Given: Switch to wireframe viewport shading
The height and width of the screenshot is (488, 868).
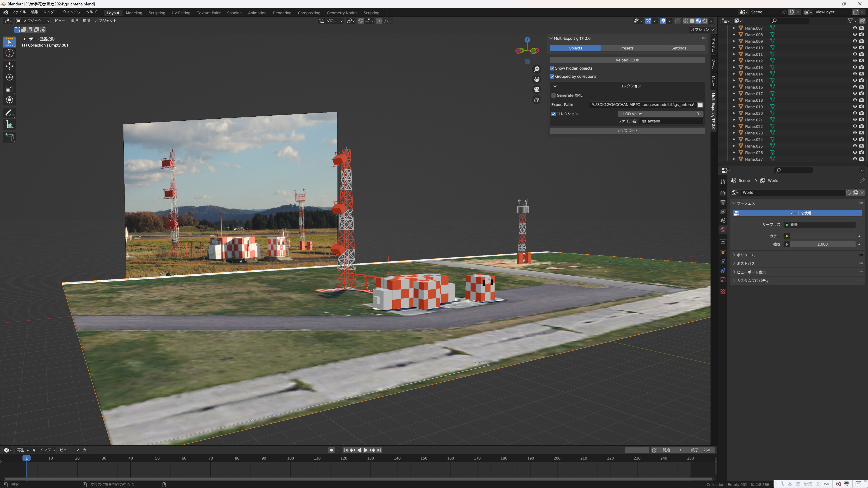Looking at the screenshot, I should 686,21.
